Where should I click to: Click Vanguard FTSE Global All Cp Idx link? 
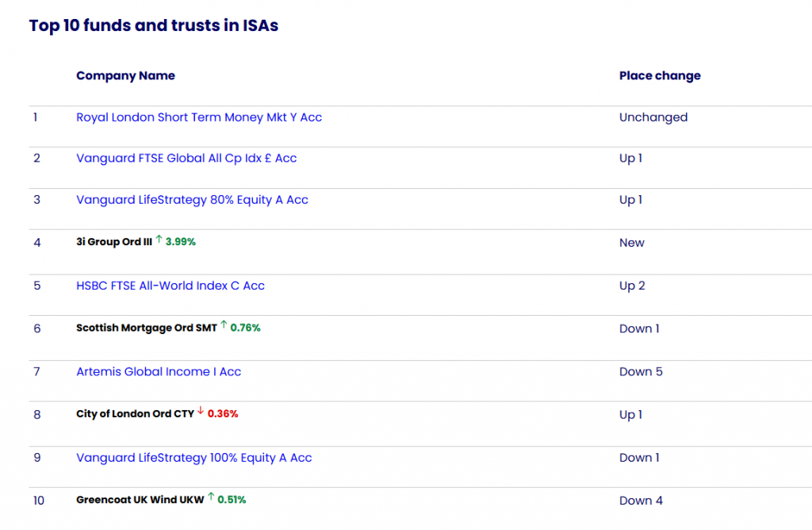pyautogui.click(x=186, y=159)
